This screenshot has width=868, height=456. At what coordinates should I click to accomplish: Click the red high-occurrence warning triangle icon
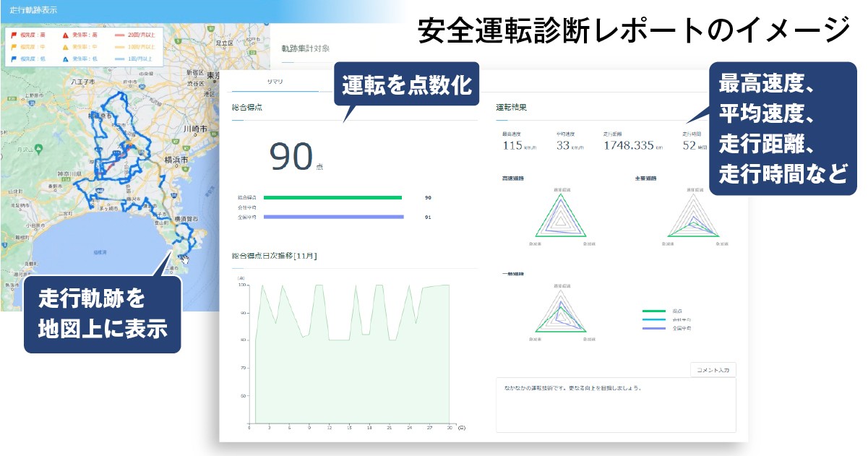65,34
